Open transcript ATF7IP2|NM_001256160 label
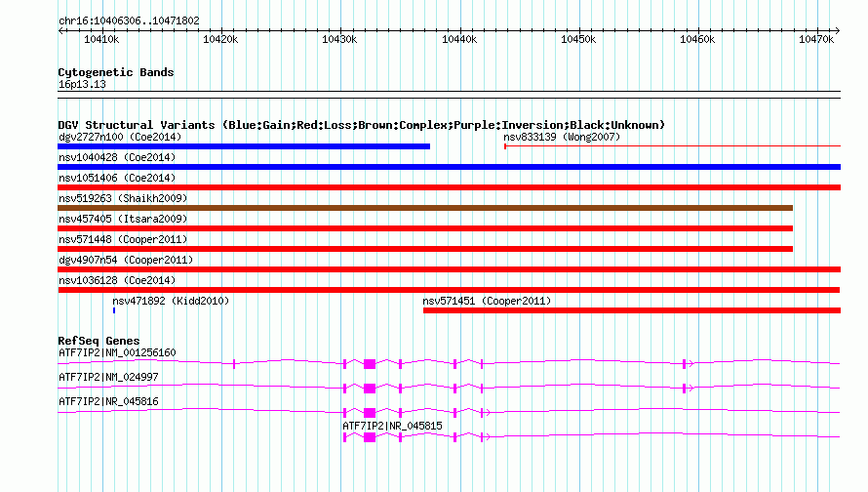The height and width of the screenshot is (492, 868). pos(117,352)
